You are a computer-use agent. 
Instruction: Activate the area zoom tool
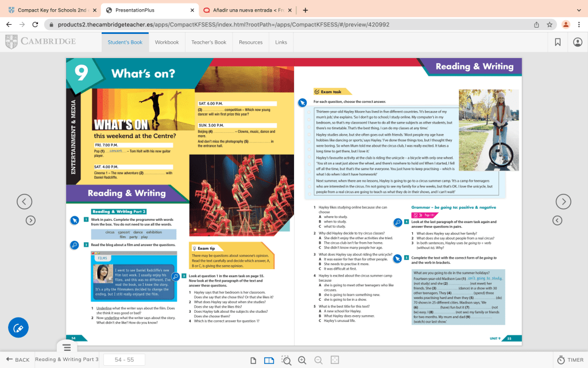coord(286,360)
